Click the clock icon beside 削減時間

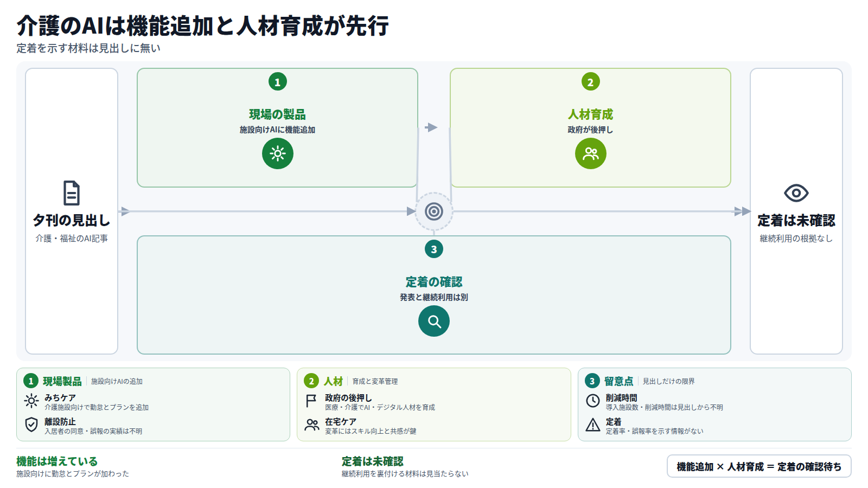pos(593,401)
